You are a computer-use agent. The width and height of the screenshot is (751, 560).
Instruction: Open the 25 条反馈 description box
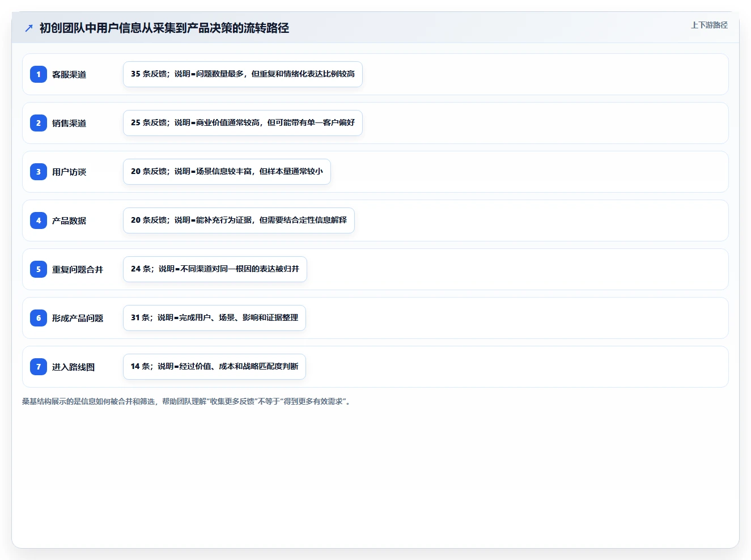pos(243,123)
